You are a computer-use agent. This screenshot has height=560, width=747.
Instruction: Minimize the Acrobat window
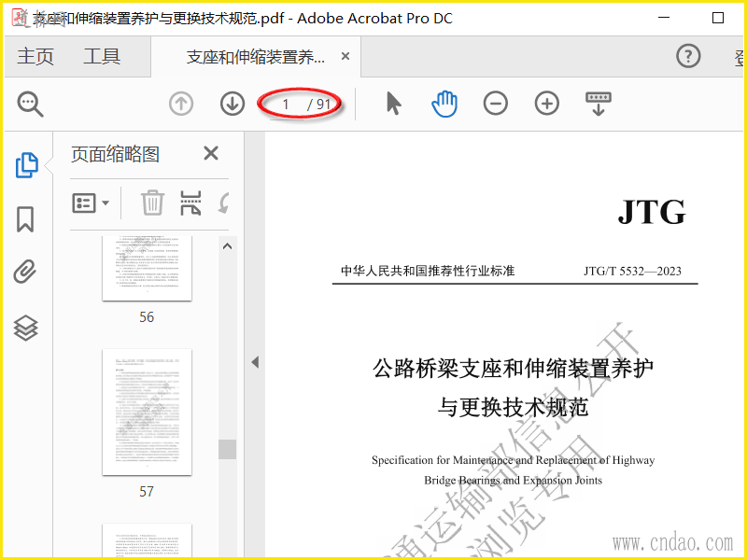664,18
